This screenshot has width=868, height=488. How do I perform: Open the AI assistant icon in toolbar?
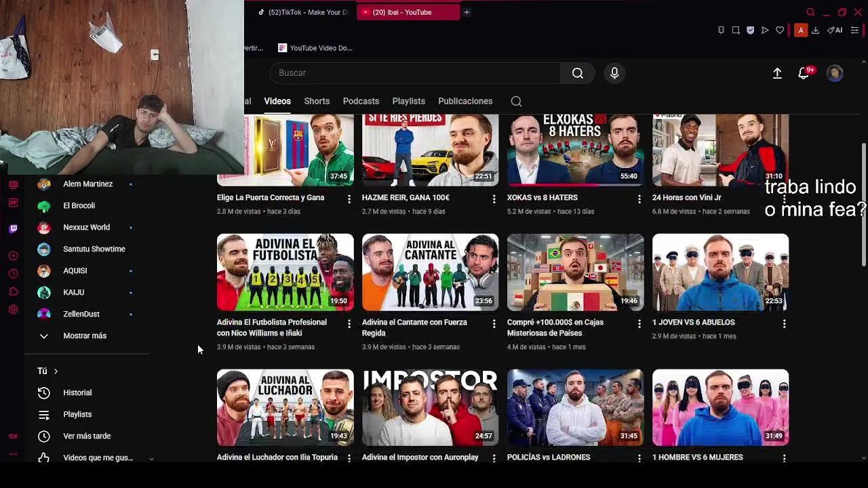point(835,30)
